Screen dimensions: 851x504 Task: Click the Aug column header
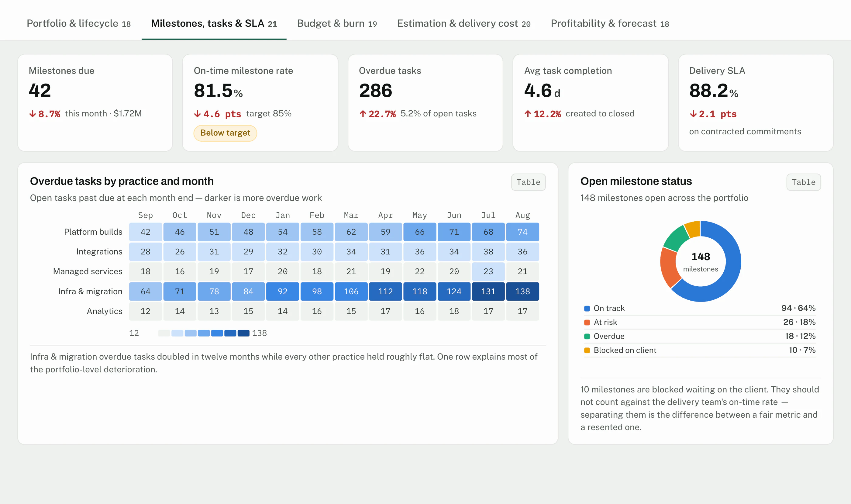click(x=522, y=215)
